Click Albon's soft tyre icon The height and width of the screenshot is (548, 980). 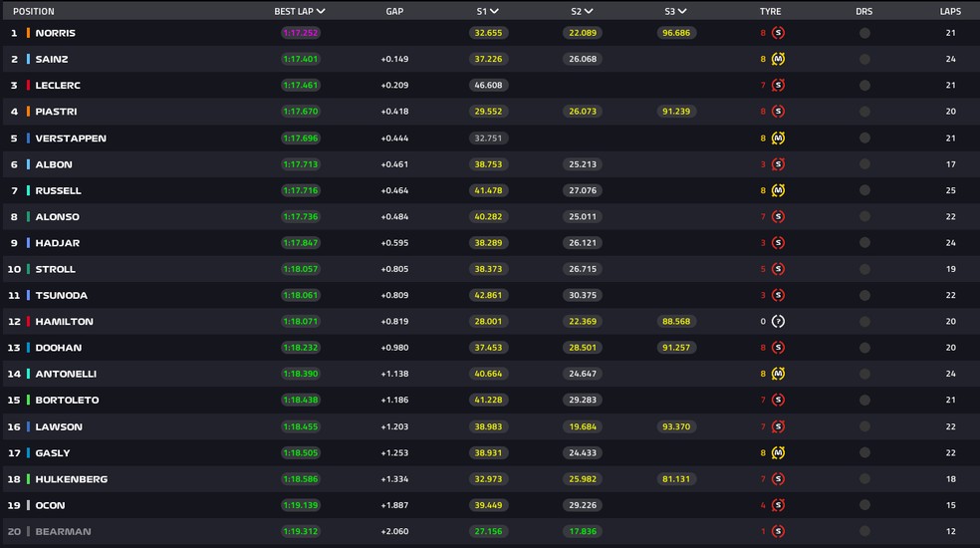click(778, 164)
